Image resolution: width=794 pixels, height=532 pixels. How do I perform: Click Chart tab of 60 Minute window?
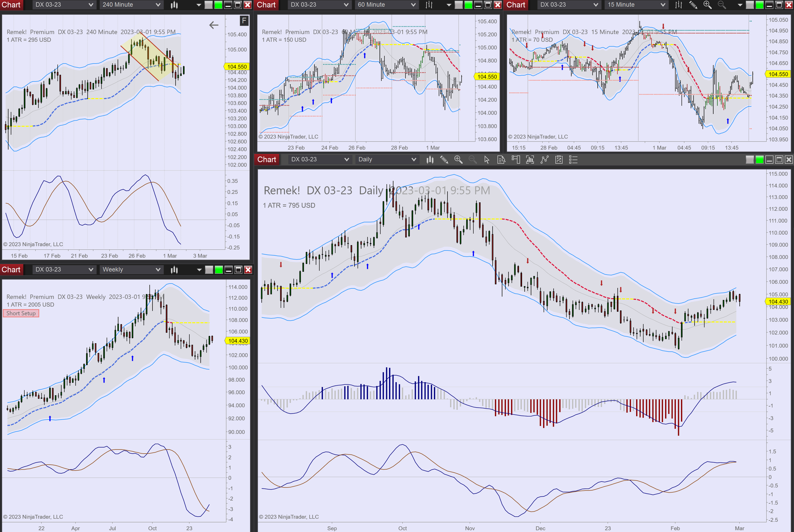click(266, 5)
